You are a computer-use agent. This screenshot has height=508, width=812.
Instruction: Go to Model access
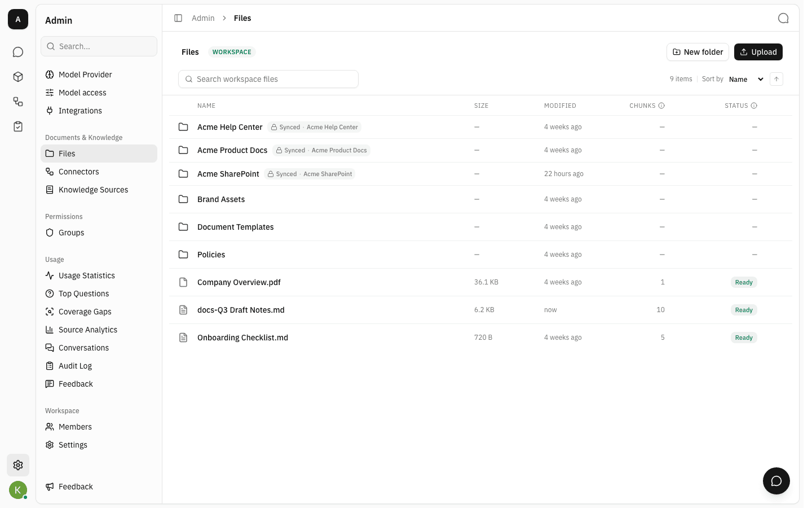click(x=99, y=93)
